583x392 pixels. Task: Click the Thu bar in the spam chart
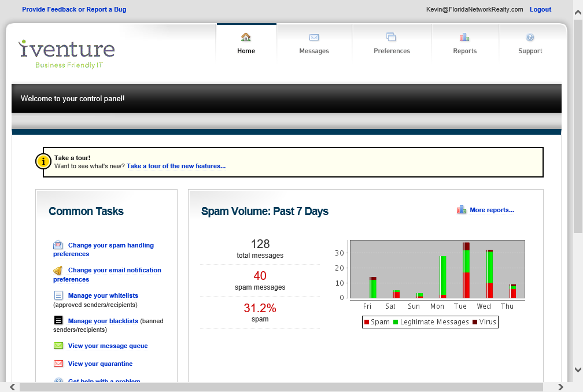pos(512,291)
